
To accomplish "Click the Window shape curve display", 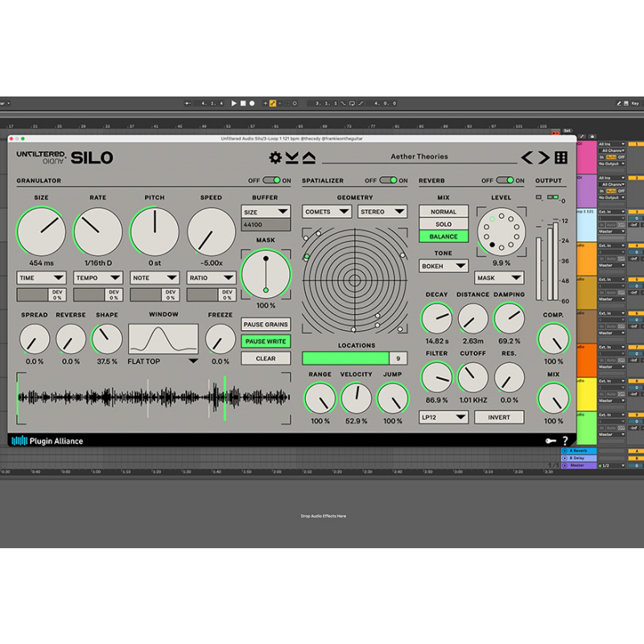I will [163, 339].
